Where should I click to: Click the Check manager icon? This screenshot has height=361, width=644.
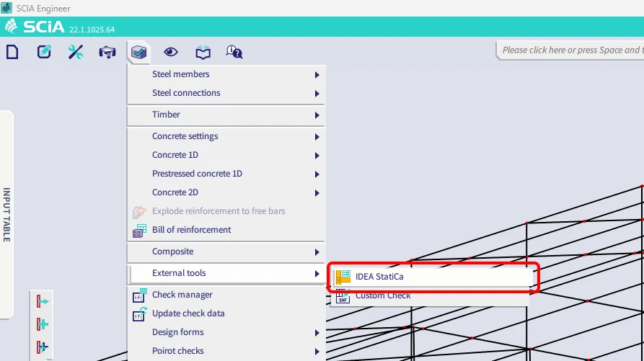coord(140,295)
